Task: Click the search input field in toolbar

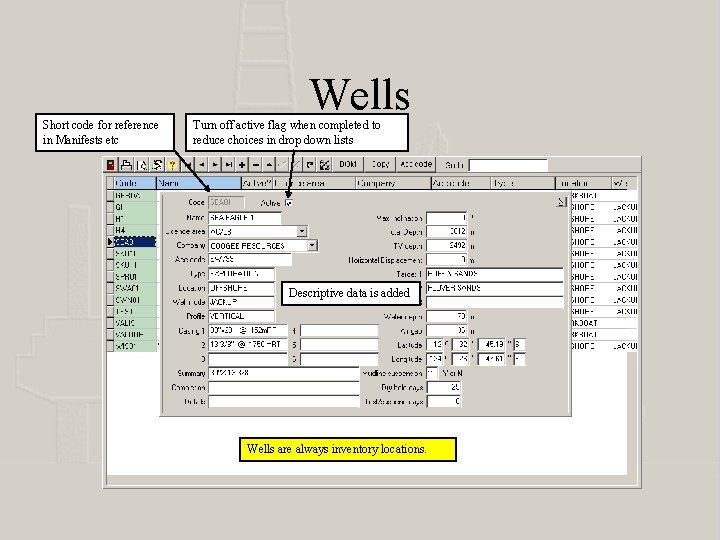Action: pyautogui.click(x=508, y=165)
